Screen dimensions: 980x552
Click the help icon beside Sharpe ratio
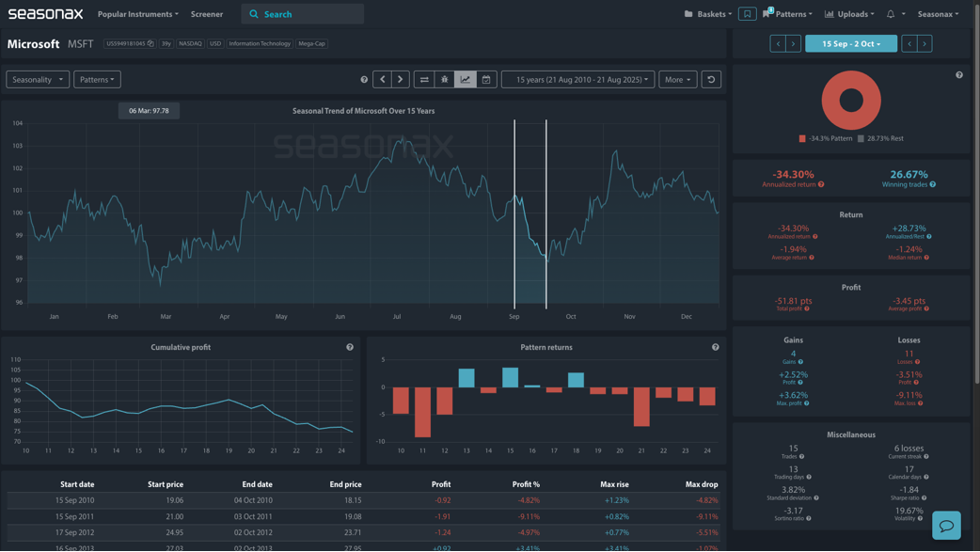(924, 498)
